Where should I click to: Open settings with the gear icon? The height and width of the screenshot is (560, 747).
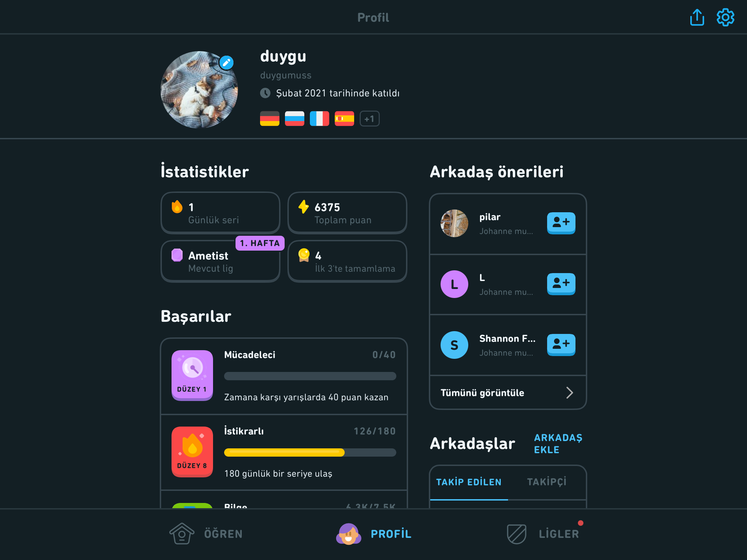click(x=725, y=17)
